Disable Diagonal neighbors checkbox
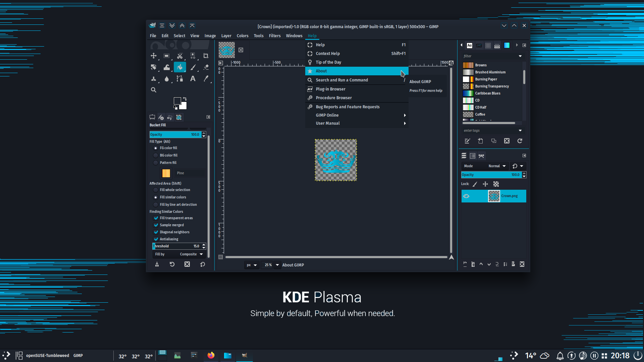The height and width of the screenshot is (362, 644). 156,232
